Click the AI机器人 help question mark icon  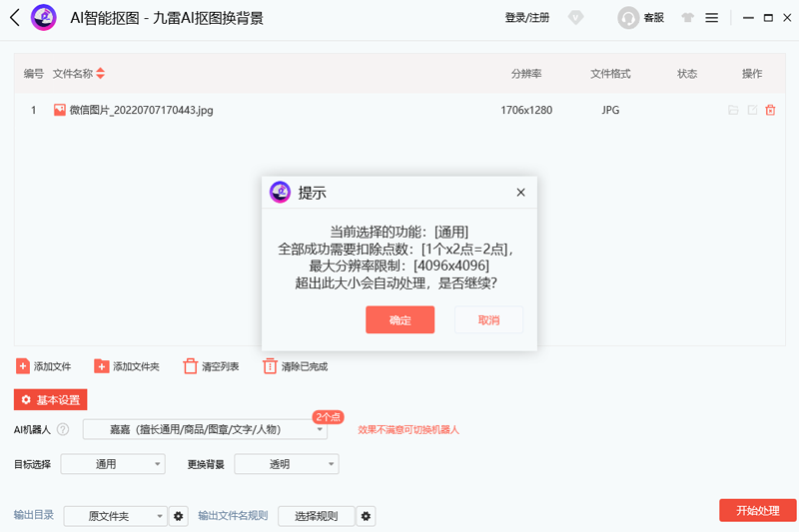coord(63,429)
